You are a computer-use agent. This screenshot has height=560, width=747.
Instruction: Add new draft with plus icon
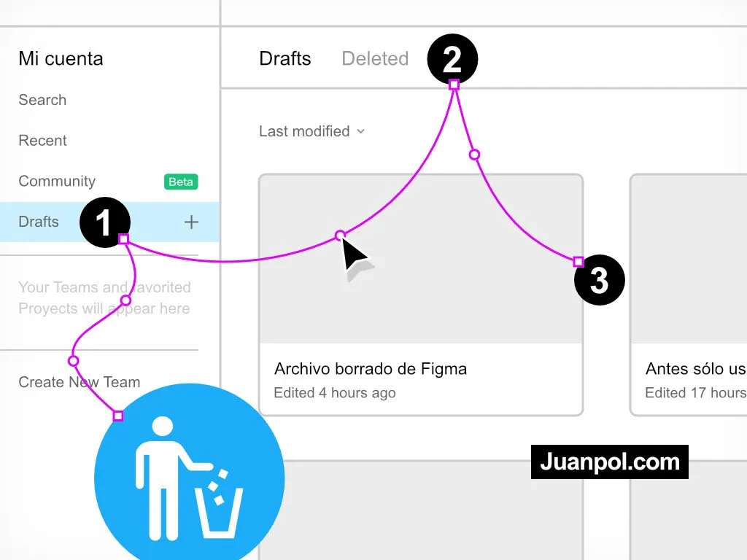pos(191,222)
